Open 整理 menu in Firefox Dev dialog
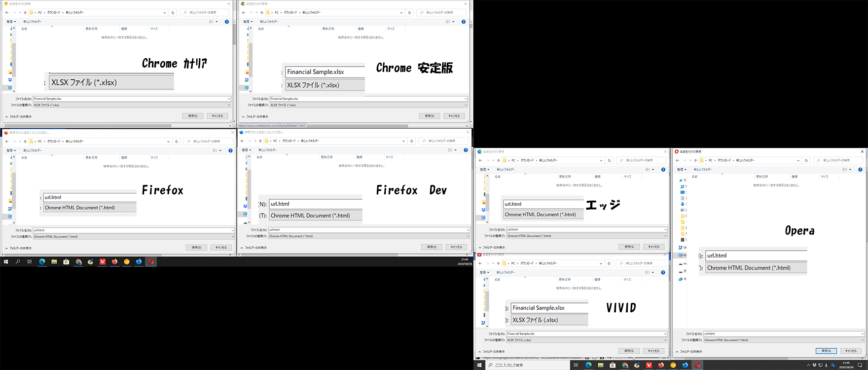The image size is (868, 370). [246, 150]
